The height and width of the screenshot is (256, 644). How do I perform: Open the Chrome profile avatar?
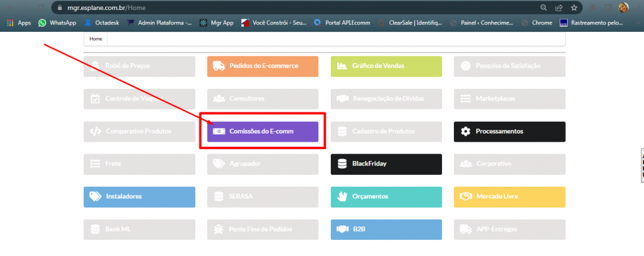tap(623, 7)
